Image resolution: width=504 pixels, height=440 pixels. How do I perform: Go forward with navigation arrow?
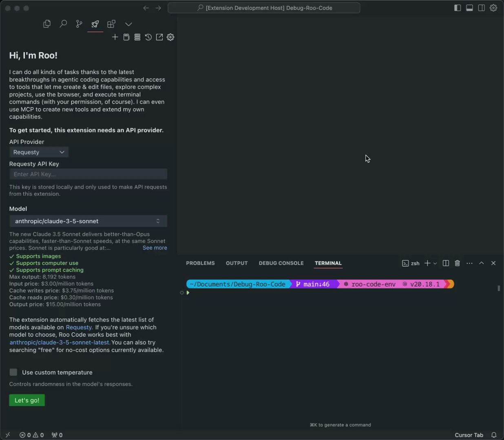point(158,8)
